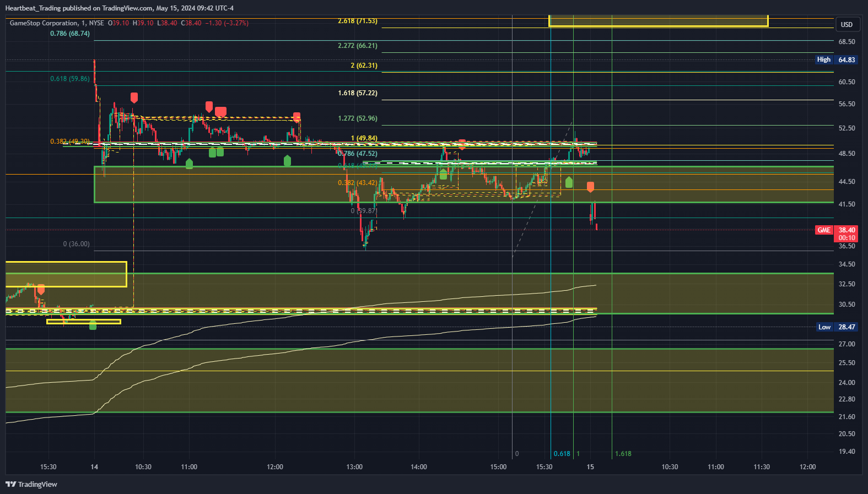Click the 41.50 price axis label
The height and width of the screenshot is (494, 868).
point(847,204)
